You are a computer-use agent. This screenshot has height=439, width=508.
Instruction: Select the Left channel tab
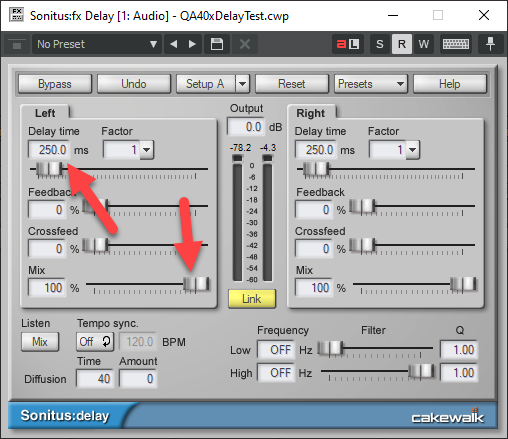45,113
